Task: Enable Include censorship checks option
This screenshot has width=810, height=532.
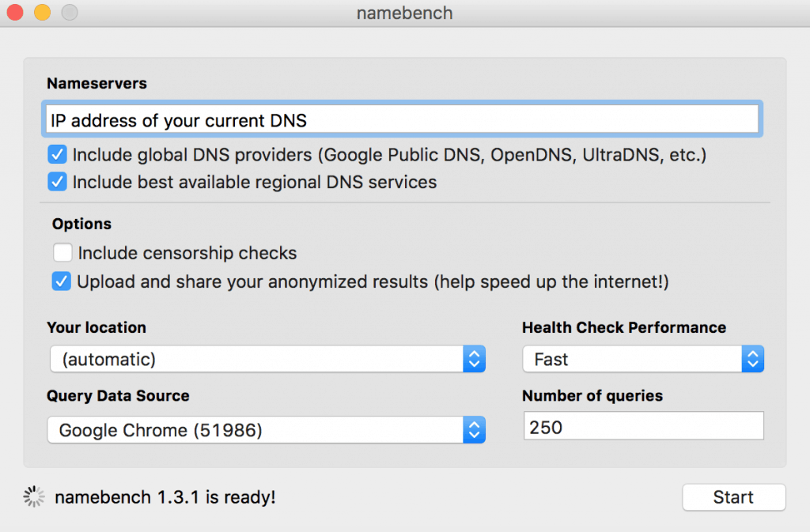Action: (x=62, y=253)
